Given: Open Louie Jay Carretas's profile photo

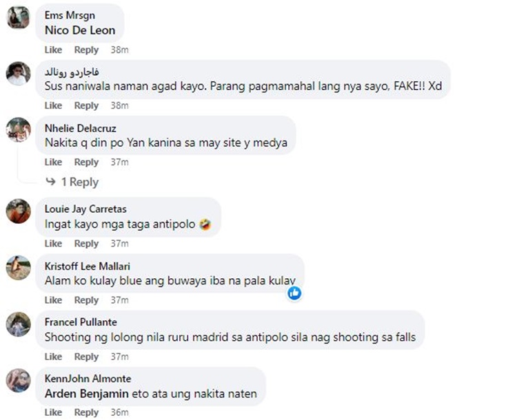Looking at the screenshot, I should [18, 211].
